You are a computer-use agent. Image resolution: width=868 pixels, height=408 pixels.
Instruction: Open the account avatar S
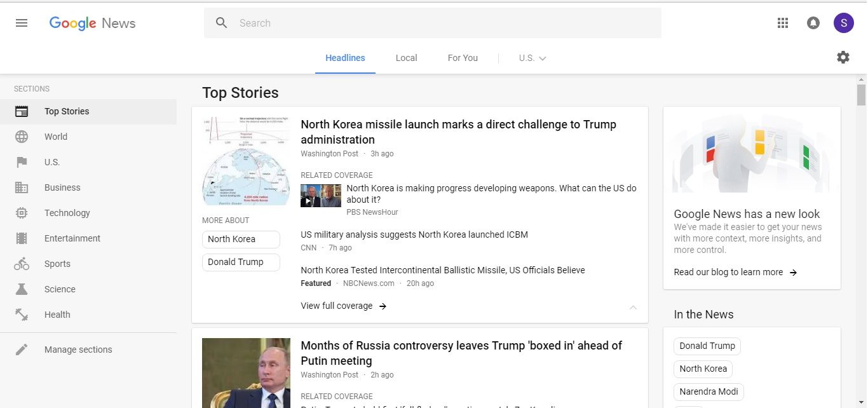pyautogui.click(x=844, y=23)
